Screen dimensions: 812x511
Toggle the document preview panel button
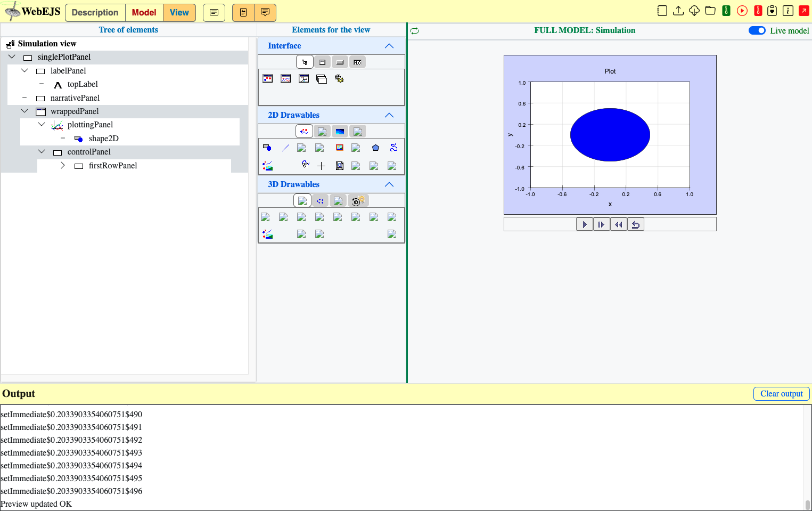click(x=243, y=12)
